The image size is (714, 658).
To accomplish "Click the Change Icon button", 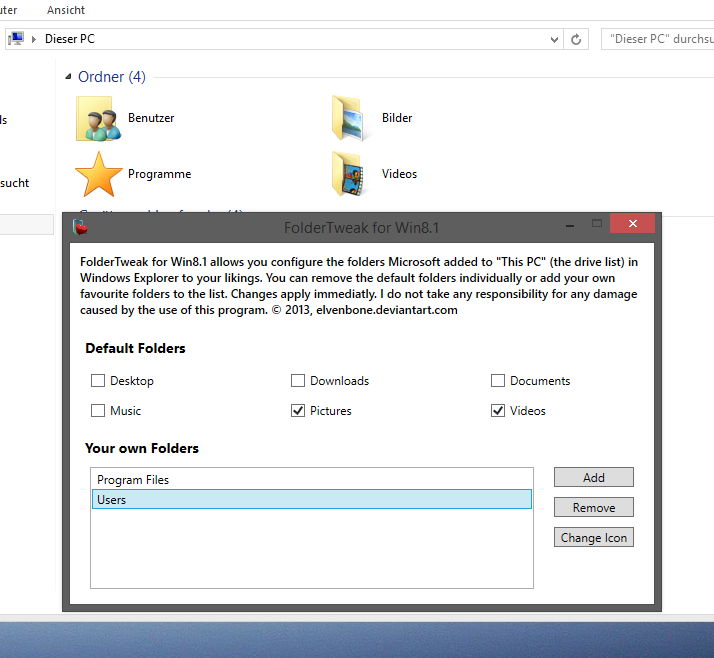I will pos(594,537).
